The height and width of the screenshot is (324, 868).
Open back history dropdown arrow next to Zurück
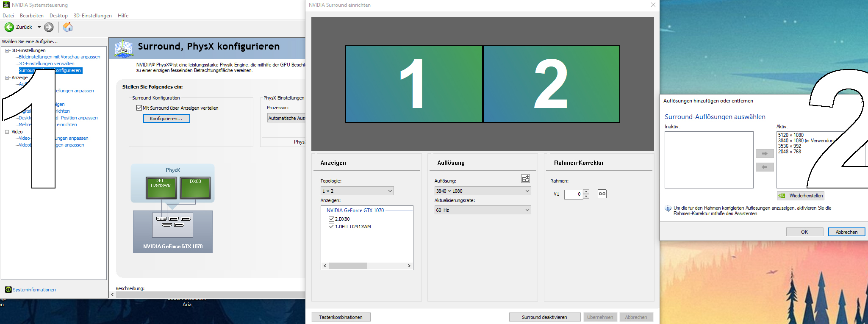pos(39,27)
